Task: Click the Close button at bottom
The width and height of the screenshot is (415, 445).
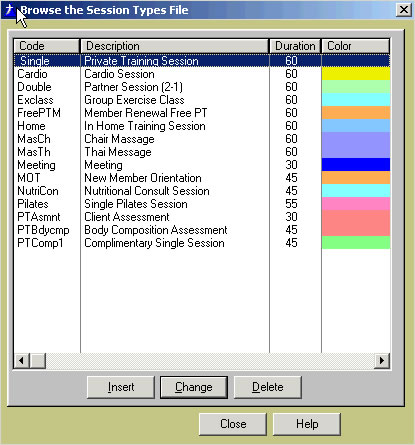Action: [x=233, y=424]
